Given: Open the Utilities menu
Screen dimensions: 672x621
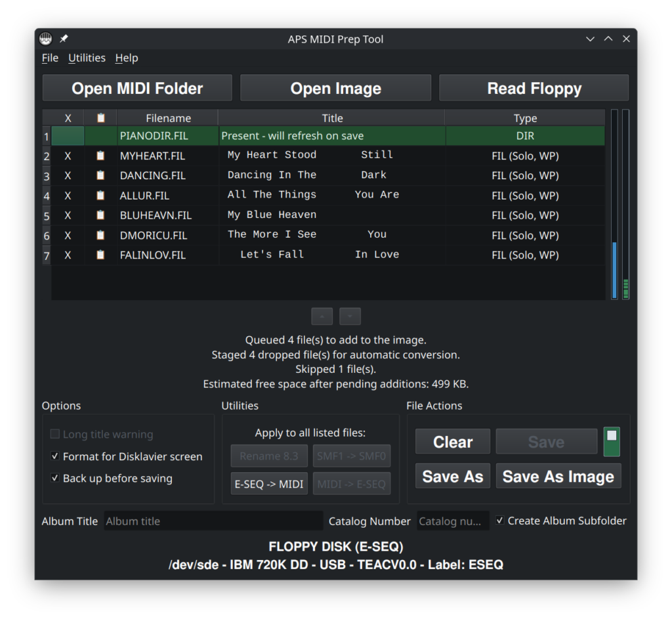Looking at the screenshot, I should point(87,58).
